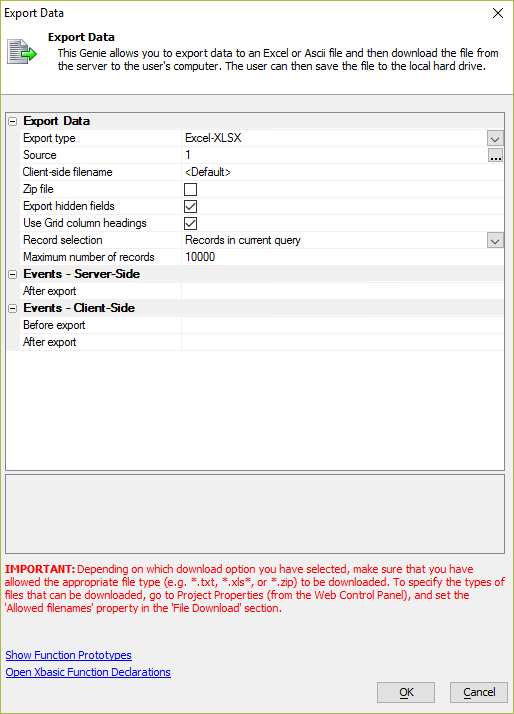Viewport: 514px width, 714px height.
Task: Click the Export Data document icon
Action: [21, 52]
